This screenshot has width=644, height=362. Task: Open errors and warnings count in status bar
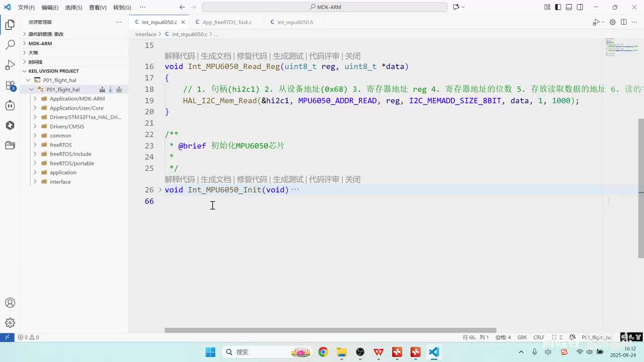pyautogui.click(x=28, y=337)
